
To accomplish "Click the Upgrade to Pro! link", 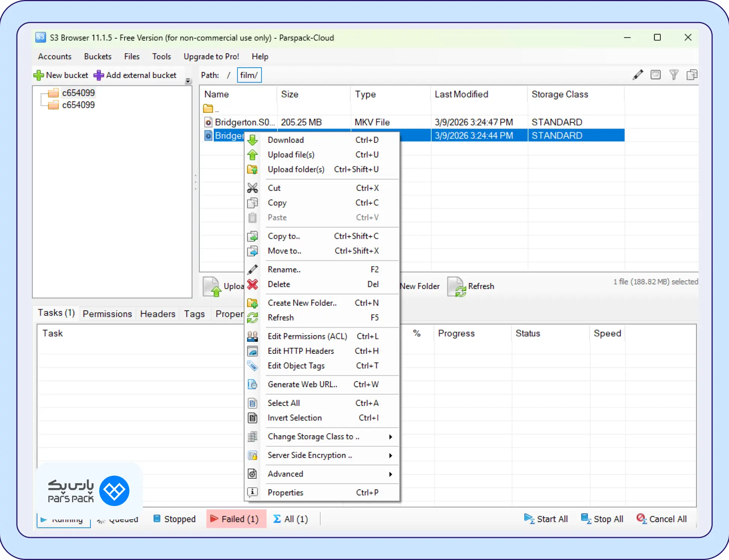I will pyautogui.click(x=211, y=56).
